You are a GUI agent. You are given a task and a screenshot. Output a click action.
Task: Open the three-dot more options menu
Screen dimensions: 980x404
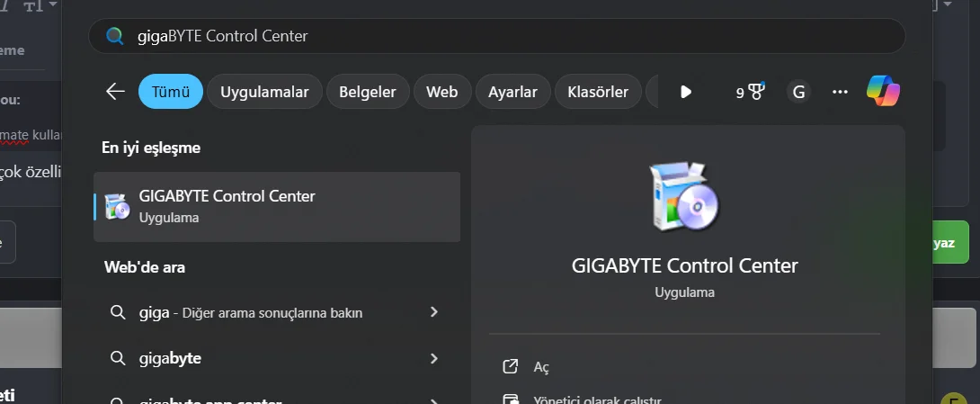[x=840, y=92]
